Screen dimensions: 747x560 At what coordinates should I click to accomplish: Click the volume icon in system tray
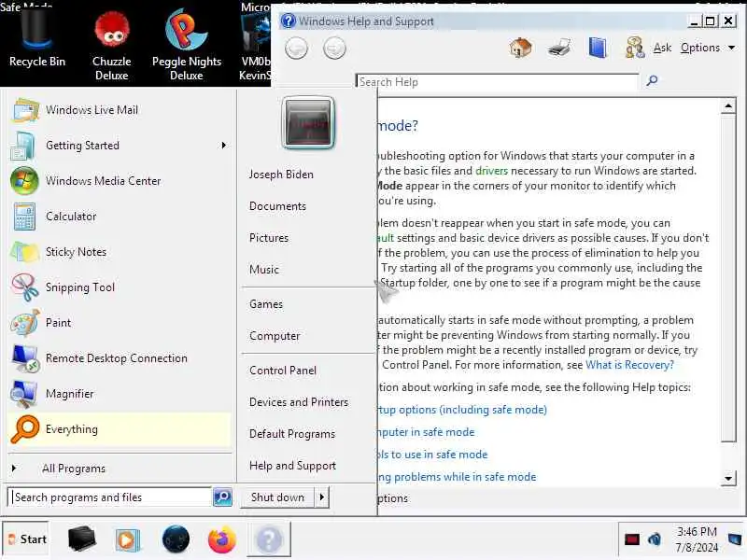point(655,539)
